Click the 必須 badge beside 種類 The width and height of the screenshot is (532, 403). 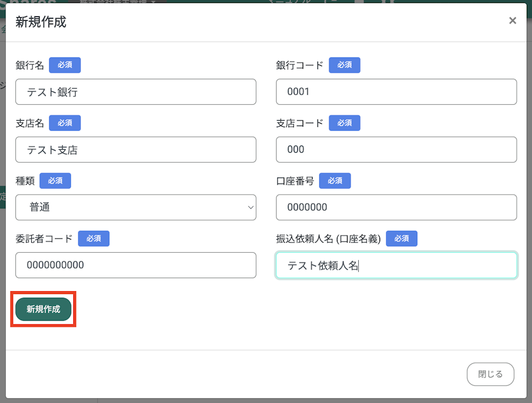tap(56, 180)
